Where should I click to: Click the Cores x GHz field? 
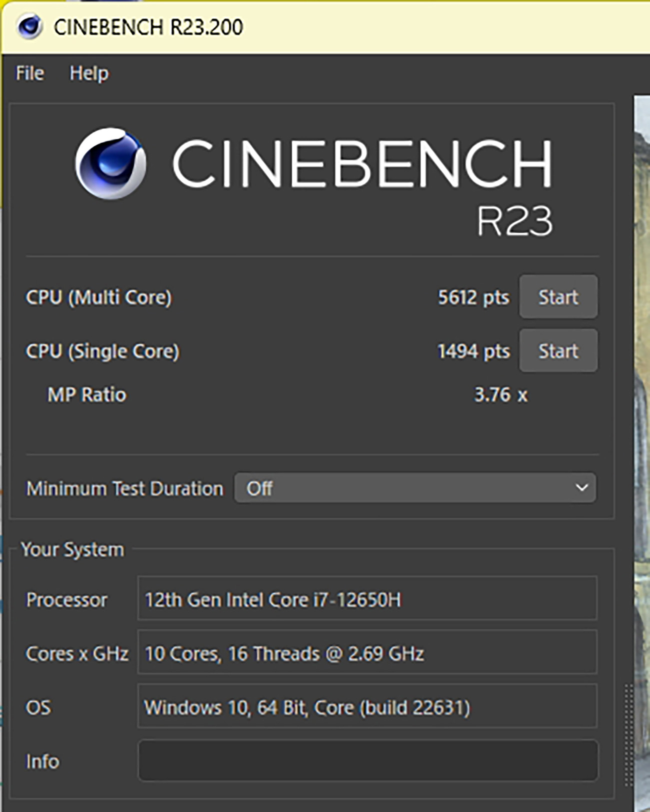click(x=367, y=653)
